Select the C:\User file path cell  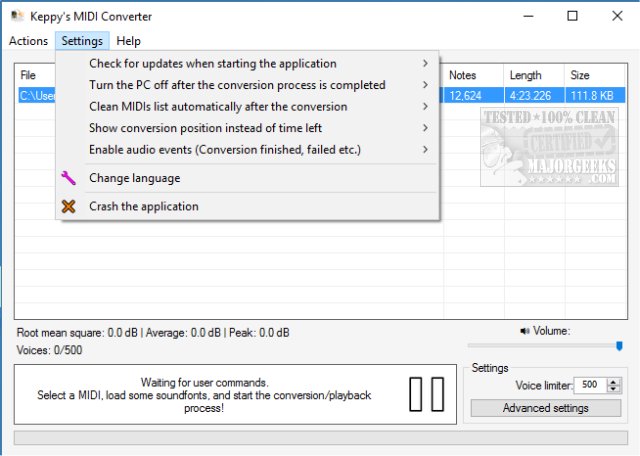(37, 96)
